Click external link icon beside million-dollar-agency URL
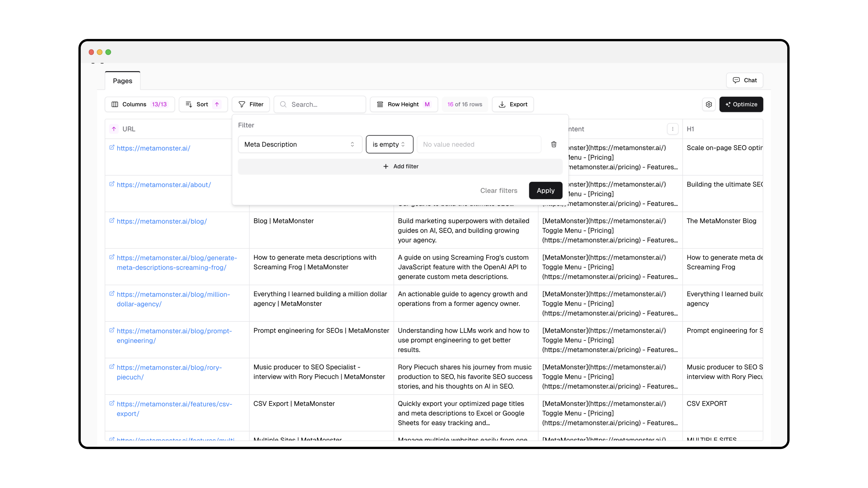This screenshot has height=488, width=868. click(x=112, y=294)
